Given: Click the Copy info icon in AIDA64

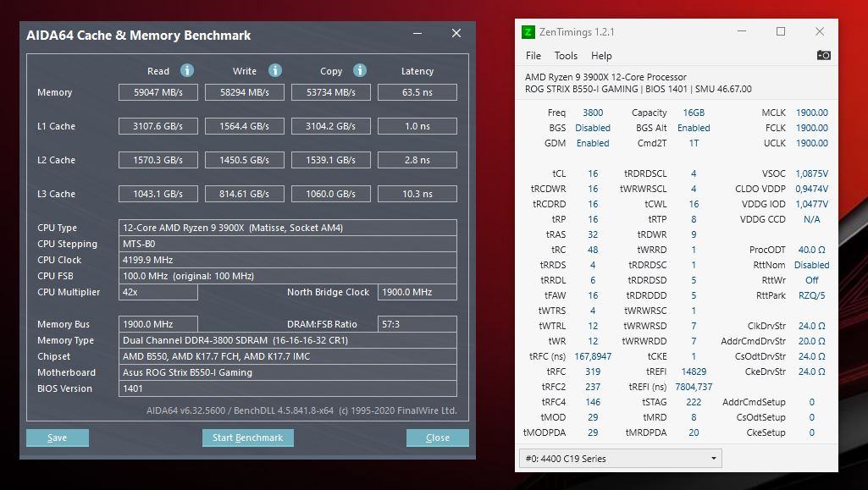Looking at the screenshot, I should coord(360,70).
